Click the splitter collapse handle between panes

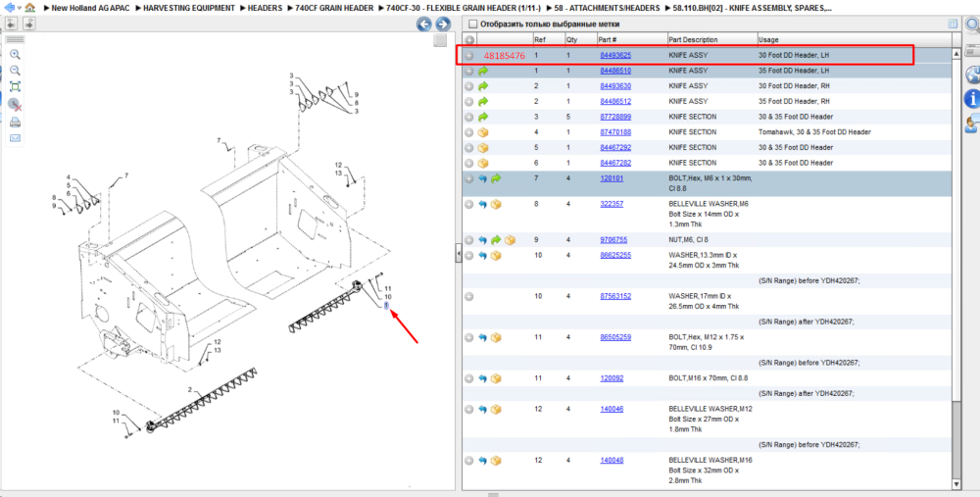pos(458,254)
